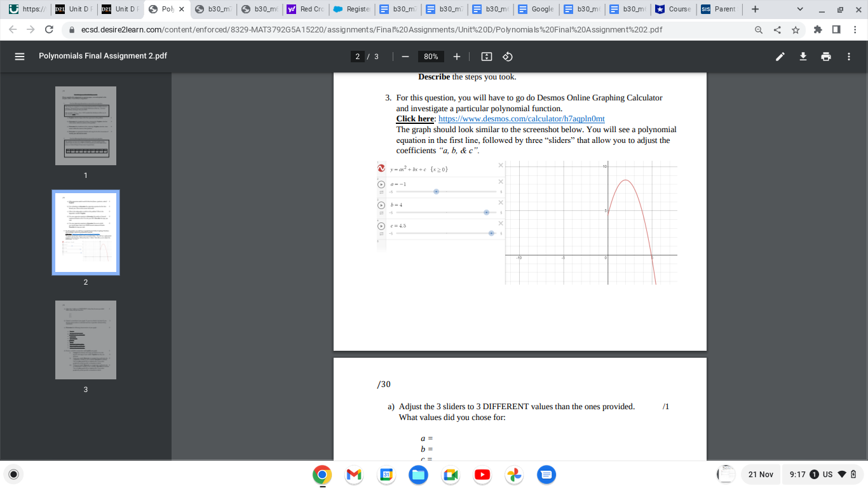Open Chrome's side panel
This screenshot has height=488, width=868.
click(836, 29)
